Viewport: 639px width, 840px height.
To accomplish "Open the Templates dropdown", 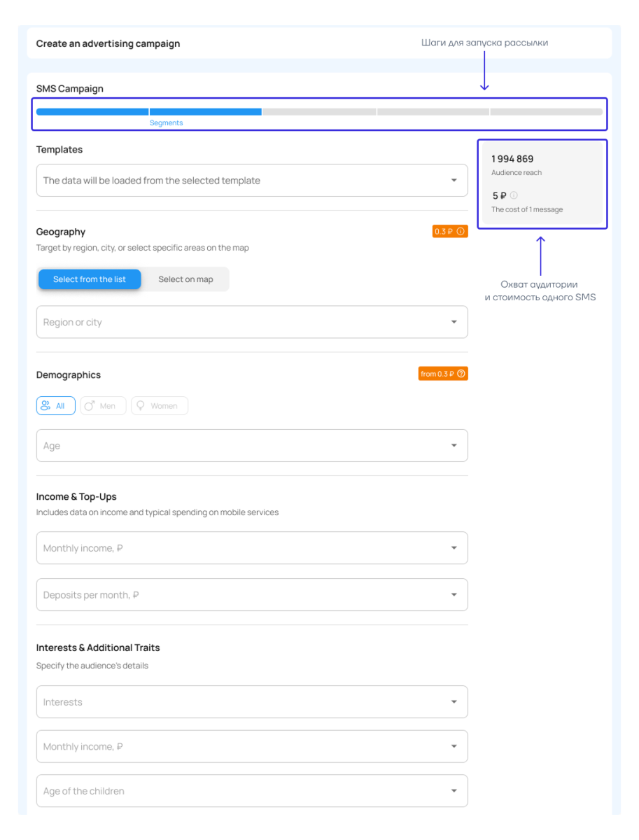I will point(252,181).
